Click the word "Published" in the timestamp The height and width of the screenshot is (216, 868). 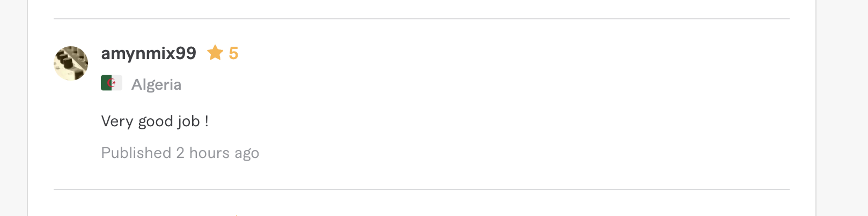[136, 153]
